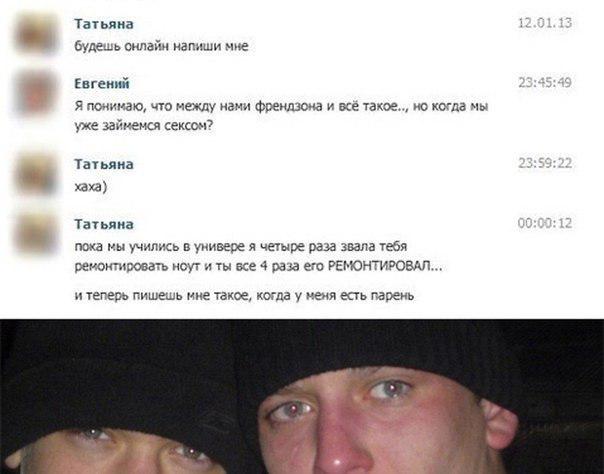Select Евгений's message about френдзона

tap(281, 116)
